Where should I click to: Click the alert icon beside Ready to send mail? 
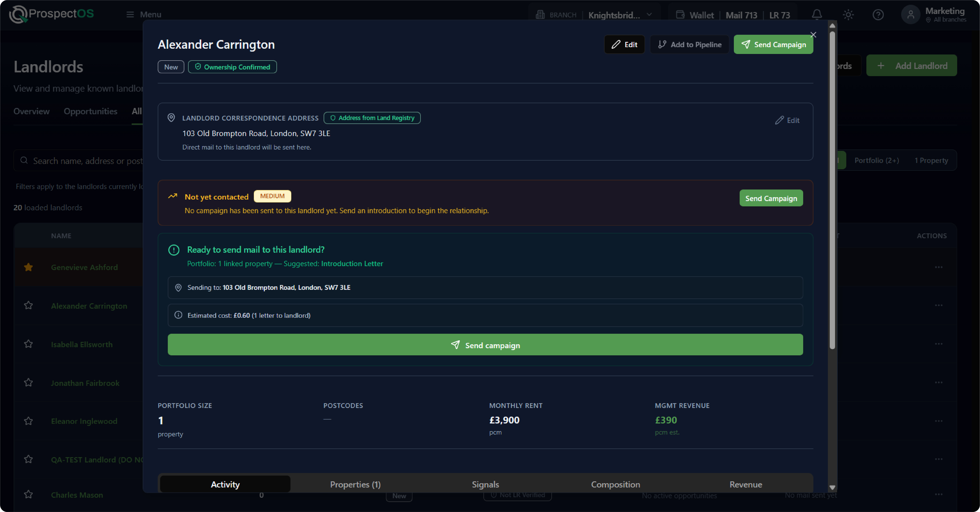click(174, 250)
